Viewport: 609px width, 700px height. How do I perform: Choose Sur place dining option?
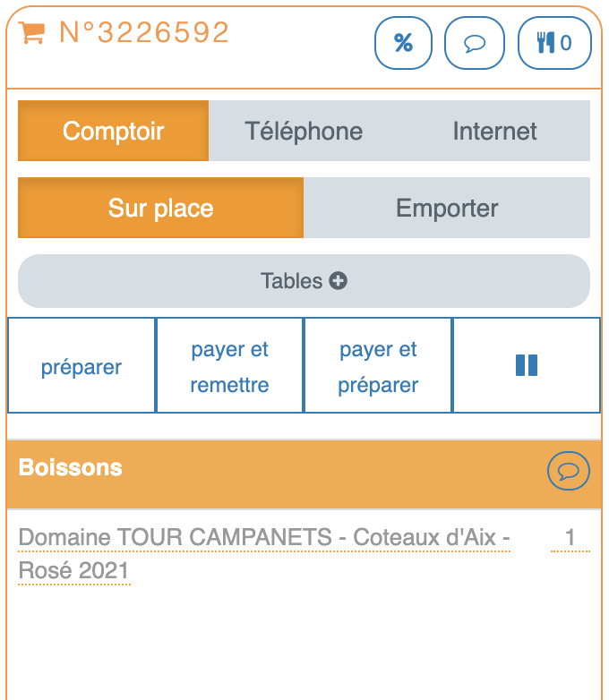160,209
